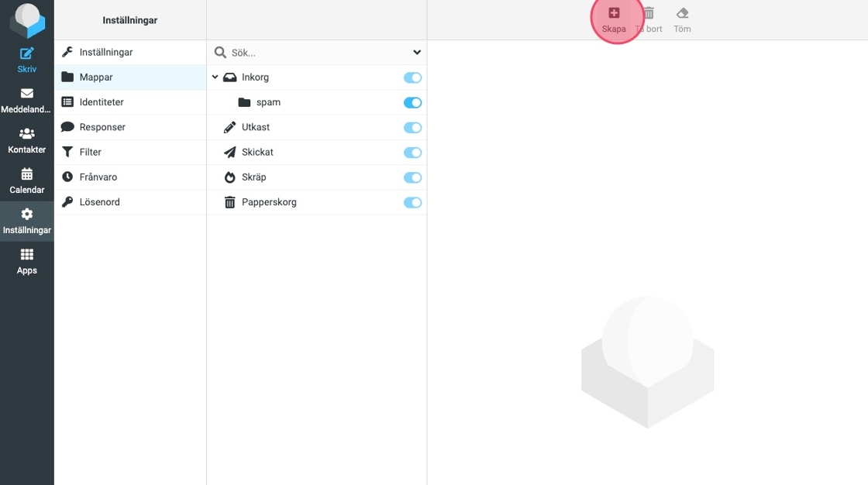Select the Identiteter settings section
This screenshot has width=868, height=485.
102,102
